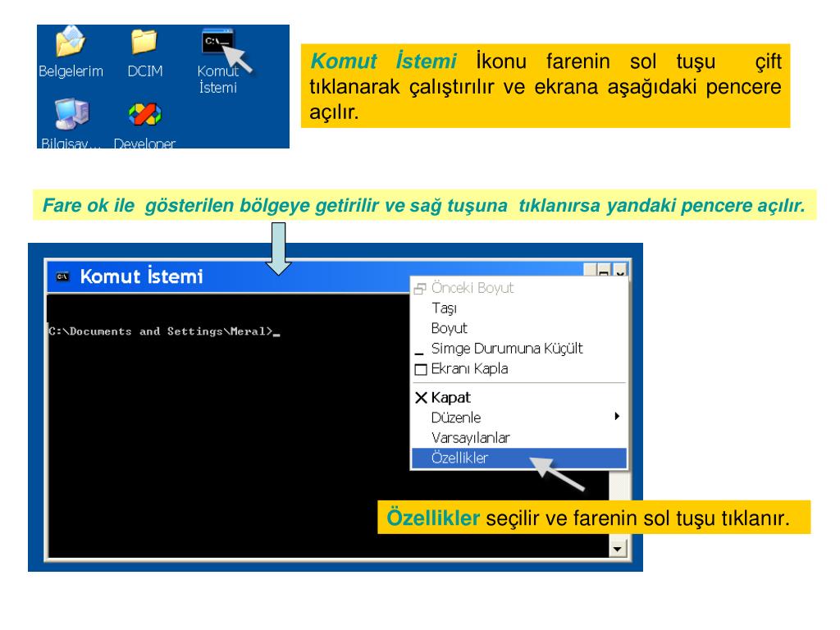Open the Belgelerim desktop folder icon
Screen dimensions: 840x630
[x=71, y=42]
